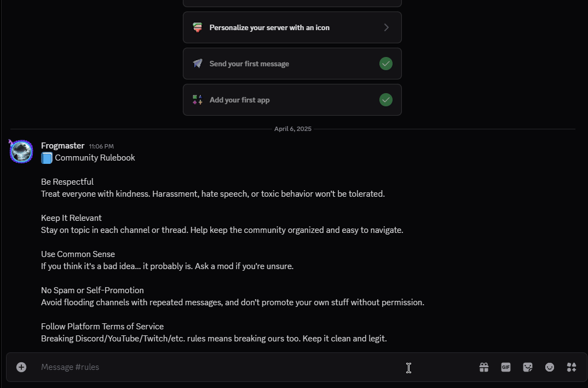Click the plus attachment button in message bar
Screen dimensions: 588x388
click(21, 367)
